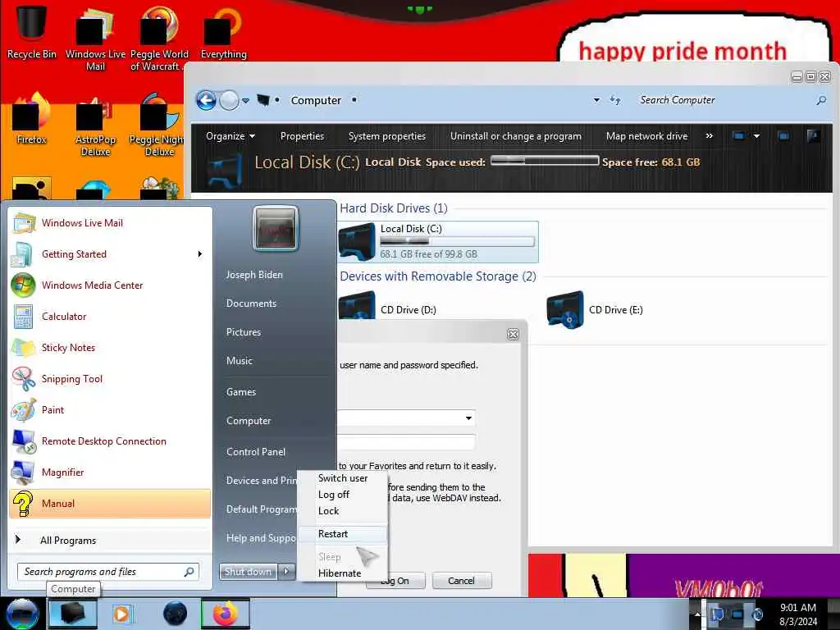Click the user account picture
The height and width of the screenshot is (630, 840).
[x=276, y=228]
